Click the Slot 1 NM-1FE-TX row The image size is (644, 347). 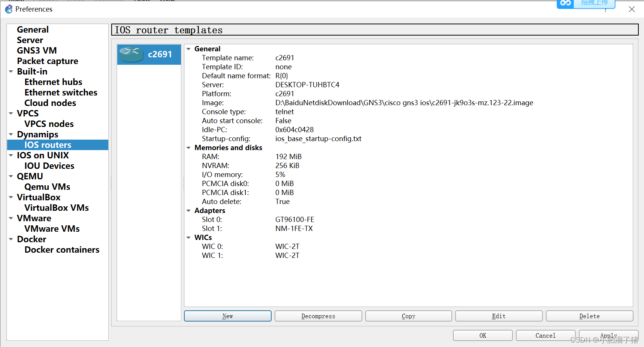click(408, 229)
